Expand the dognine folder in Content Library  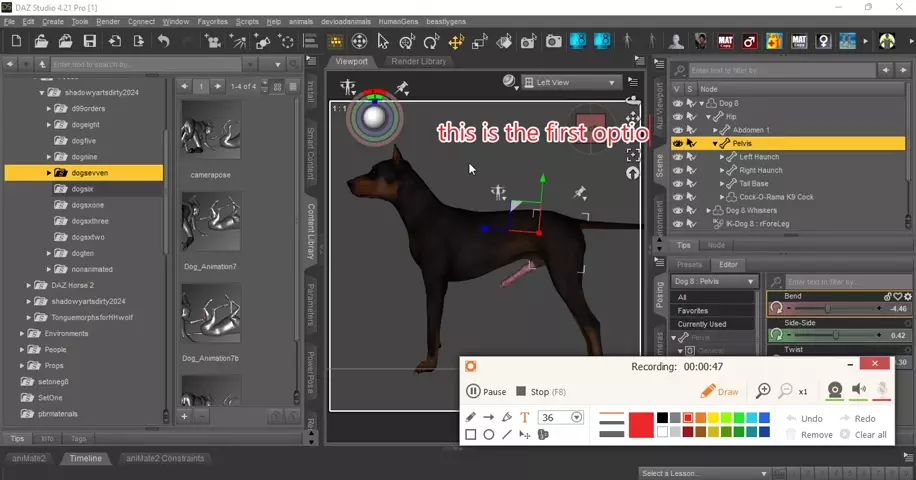48,157
